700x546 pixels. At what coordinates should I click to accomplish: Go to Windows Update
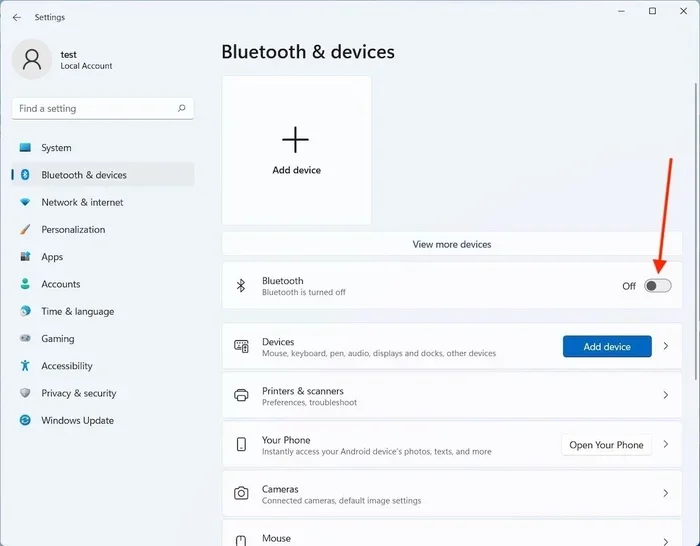point(103,420)
